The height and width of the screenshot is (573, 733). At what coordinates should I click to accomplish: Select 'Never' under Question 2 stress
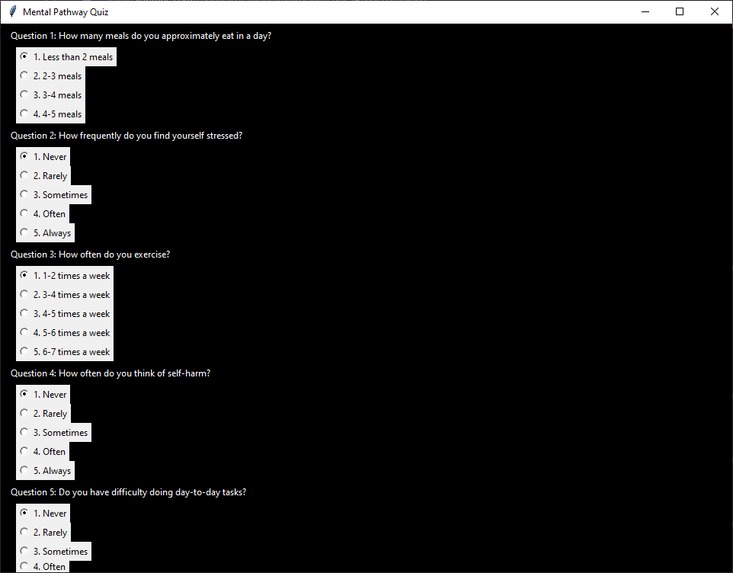(43, 157)
